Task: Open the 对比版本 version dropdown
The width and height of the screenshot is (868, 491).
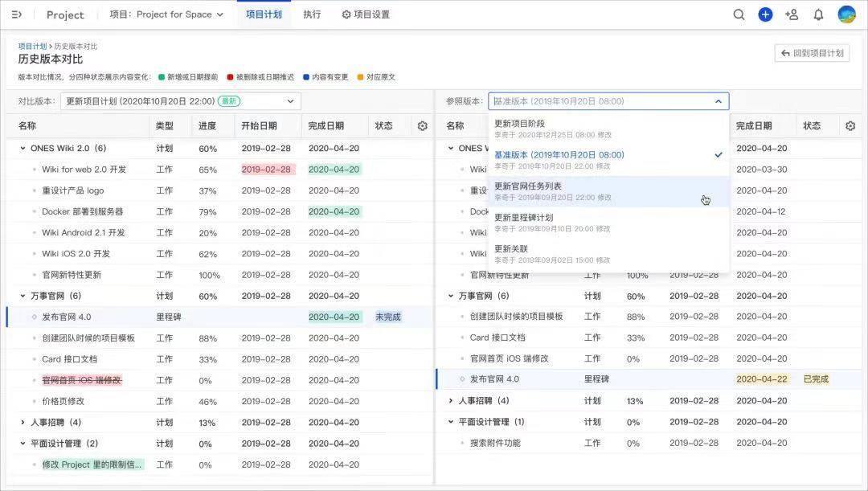Action: click(181, 101)
